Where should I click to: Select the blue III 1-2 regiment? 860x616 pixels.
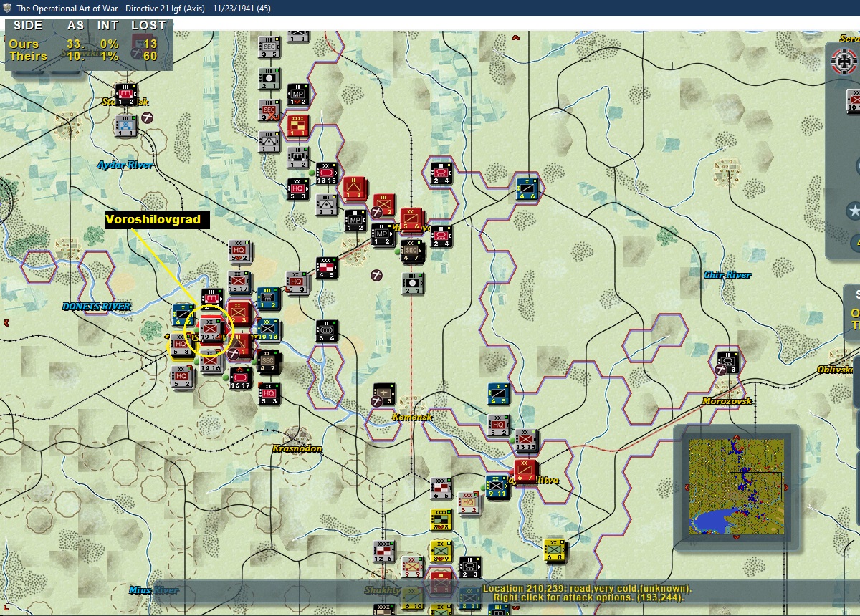pyautogui.click(x=268, y=299)
